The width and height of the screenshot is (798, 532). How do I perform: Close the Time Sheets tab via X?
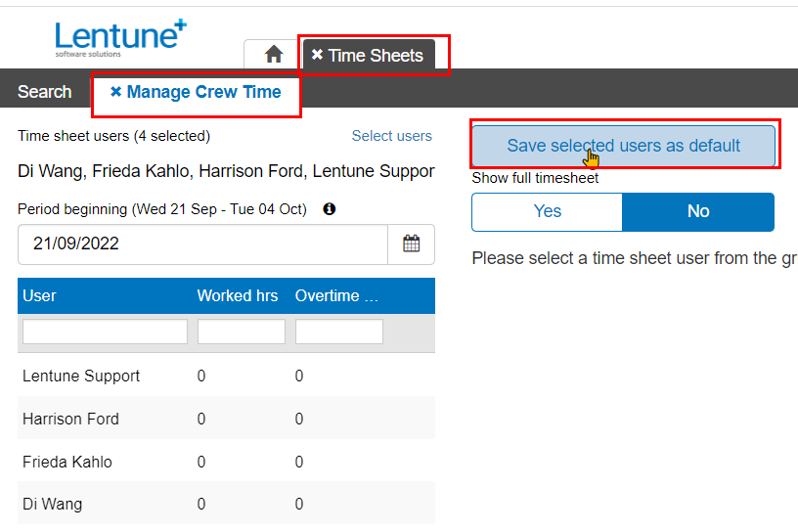(x=317, y=55)
